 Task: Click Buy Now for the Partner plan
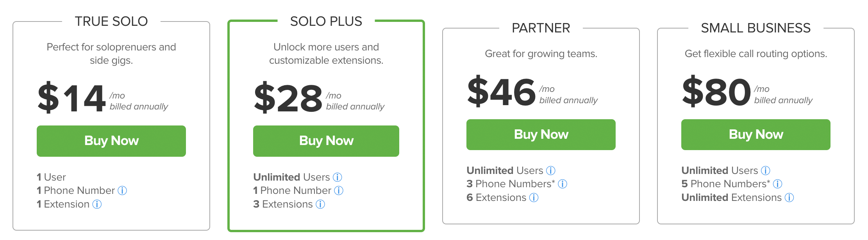[541, 134]
